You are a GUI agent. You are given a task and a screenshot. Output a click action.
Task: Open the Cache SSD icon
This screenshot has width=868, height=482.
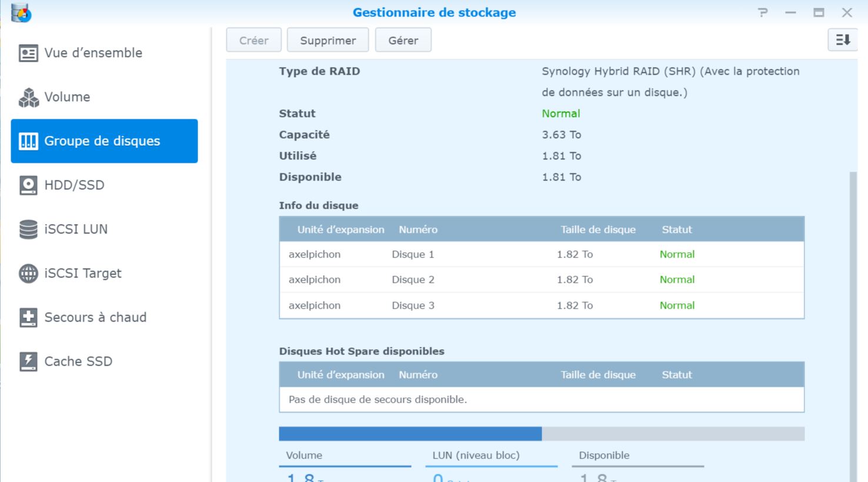click(x=28, y=361)
